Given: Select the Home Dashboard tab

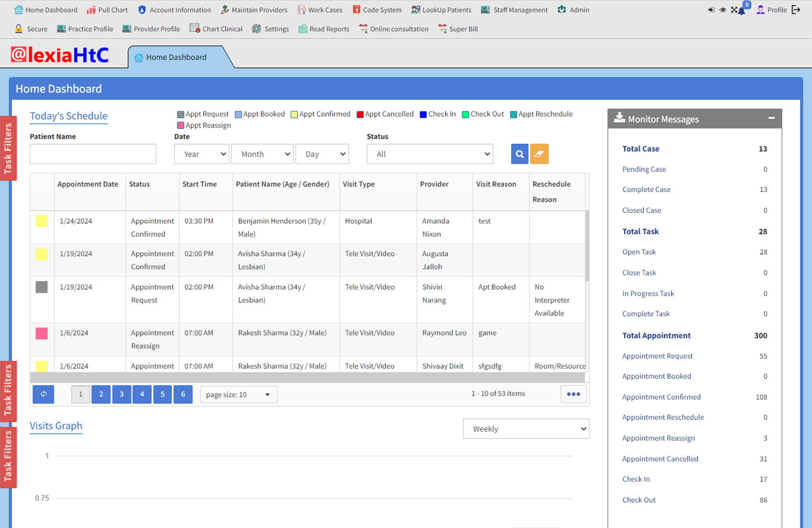Looking at the screenshot, I should pos(176,57).
